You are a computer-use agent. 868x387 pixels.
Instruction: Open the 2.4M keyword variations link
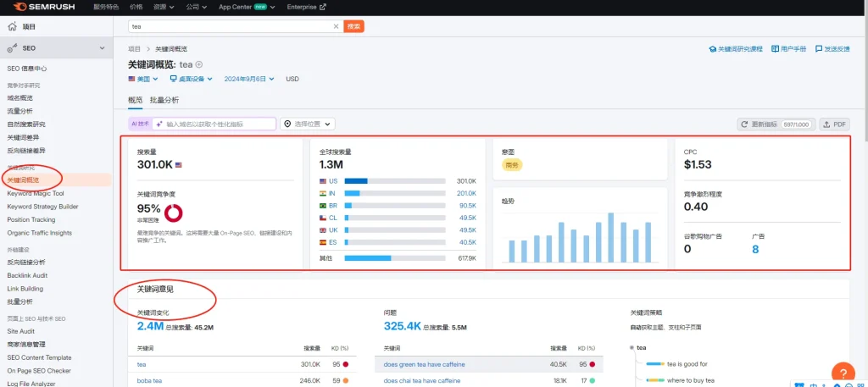(150, 326)
